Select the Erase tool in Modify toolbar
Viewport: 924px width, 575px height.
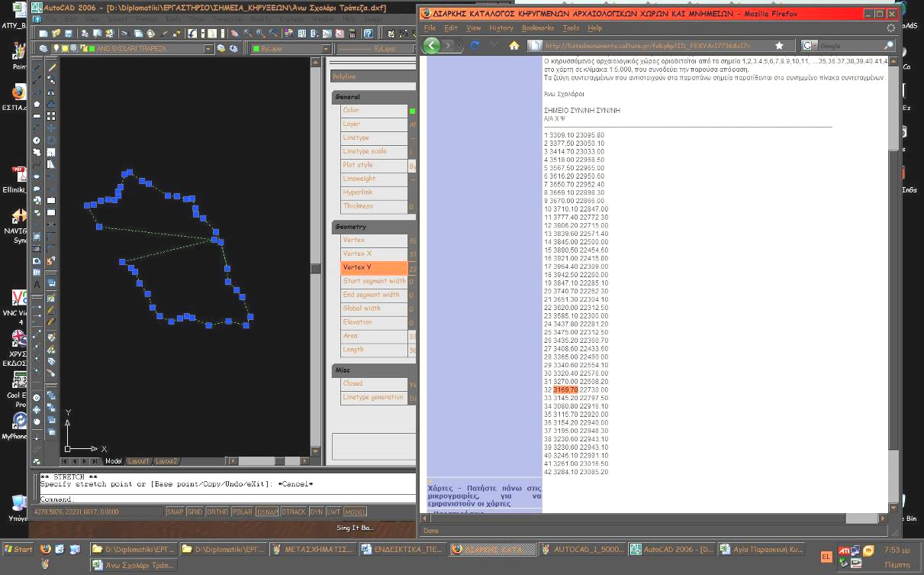click(x=51, y=67)
